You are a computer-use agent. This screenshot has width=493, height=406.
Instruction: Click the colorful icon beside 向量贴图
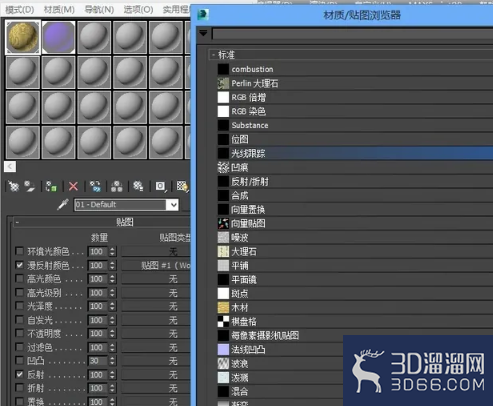[223, 223]
